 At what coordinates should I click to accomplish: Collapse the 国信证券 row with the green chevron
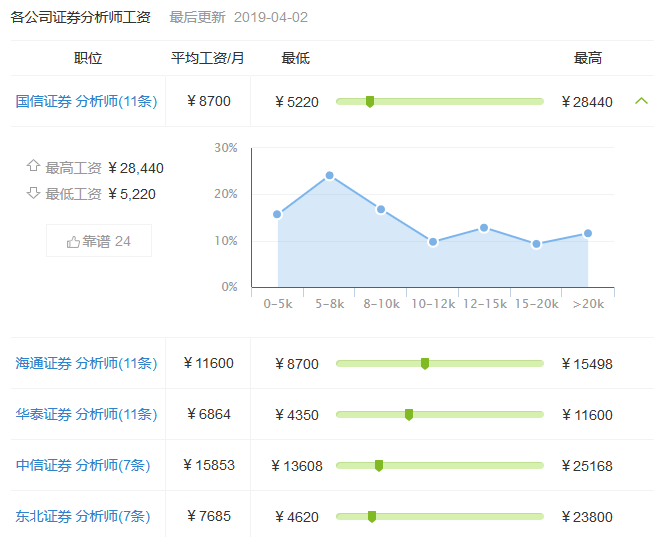(x=641, y=101)
